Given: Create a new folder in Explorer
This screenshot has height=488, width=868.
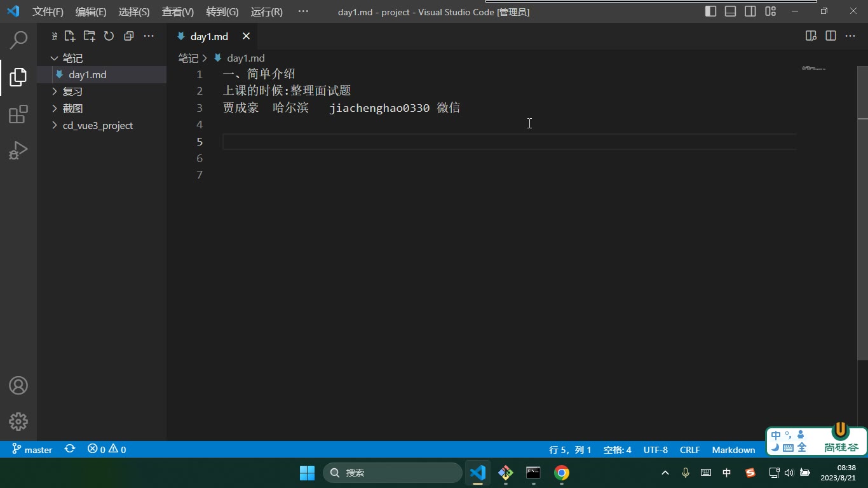Looking at the screenshot, I should tap(90, 36).
